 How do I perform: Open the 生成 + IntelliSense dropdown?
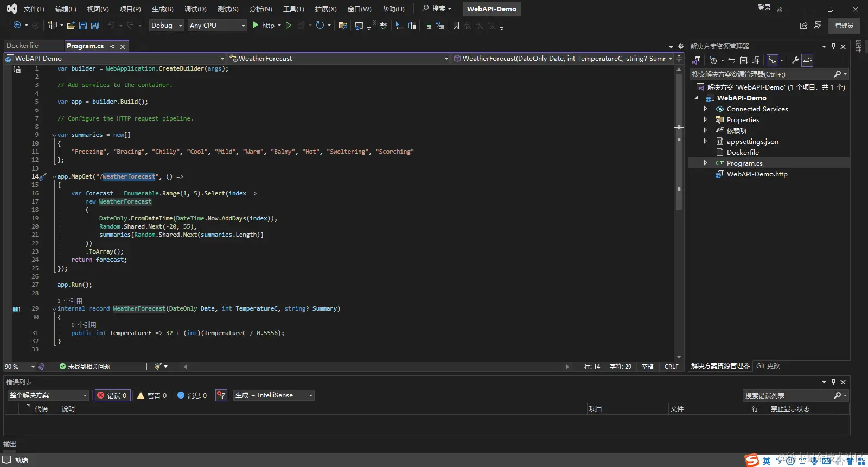coord(273,395)
